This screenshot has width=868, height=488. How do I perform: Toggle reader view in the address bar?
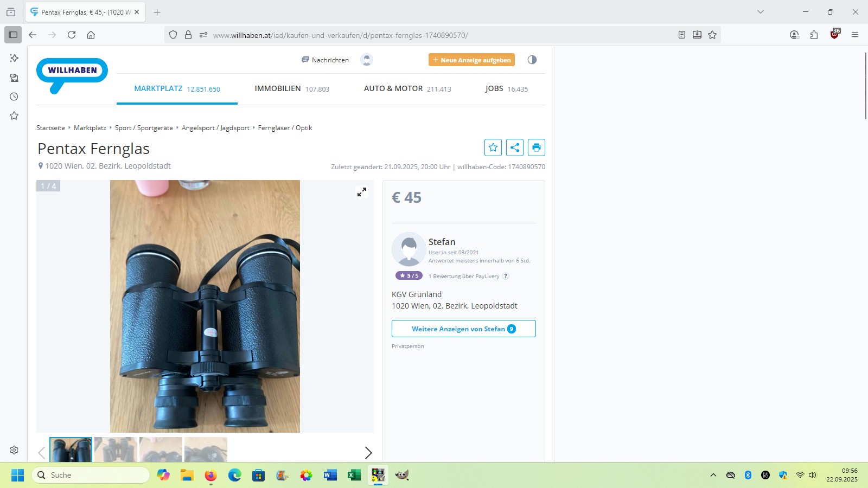pyautogui.click(x=682, y=35)
